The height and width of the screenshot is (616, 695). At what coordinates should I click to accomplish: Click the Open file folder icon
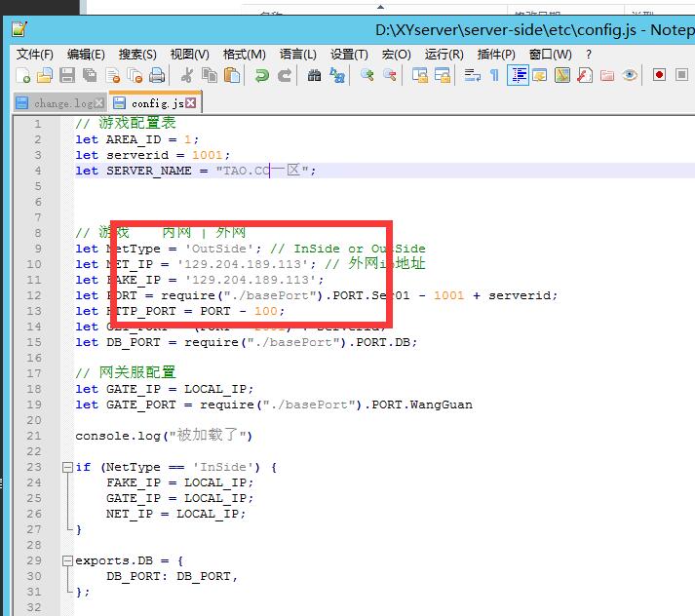(x=44, y=75)
